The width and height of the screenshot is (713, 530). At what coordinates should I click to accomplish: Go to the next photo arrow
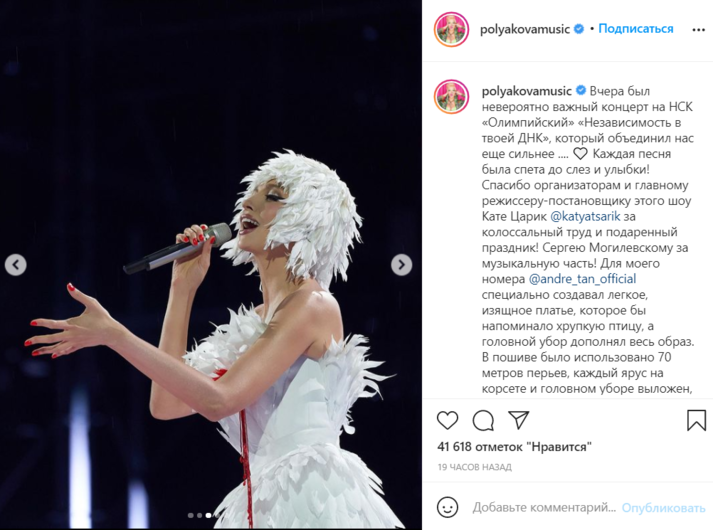402,265
